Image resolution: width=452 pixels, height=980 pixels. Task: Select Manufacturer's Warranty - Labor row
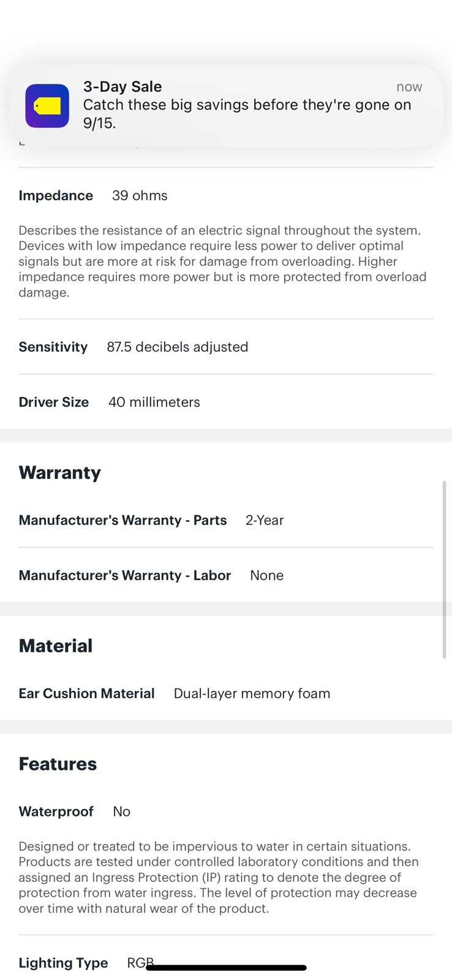[x=226, y=575]
